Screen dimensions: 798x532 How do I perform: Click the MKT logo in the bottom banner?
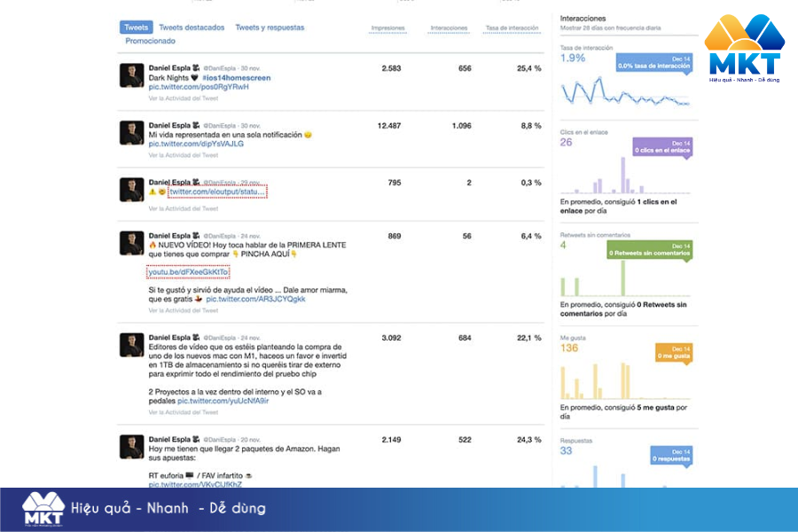[x=43, y=510]
